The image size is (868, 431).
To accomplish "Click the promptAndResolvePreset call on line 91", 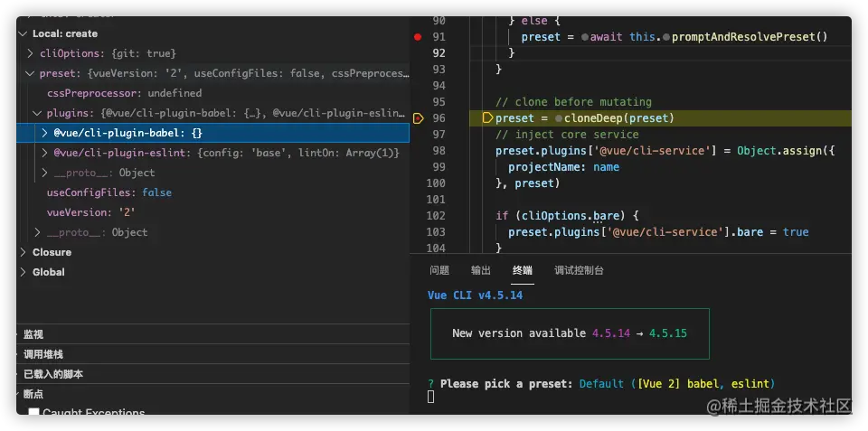I will 743,37.
